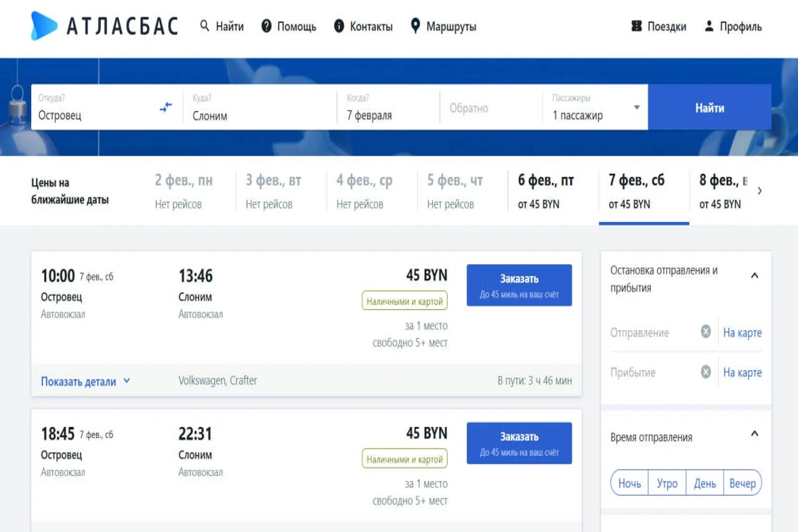Open the Профиль account page
The image size is (798, 532).
point(733,27)
